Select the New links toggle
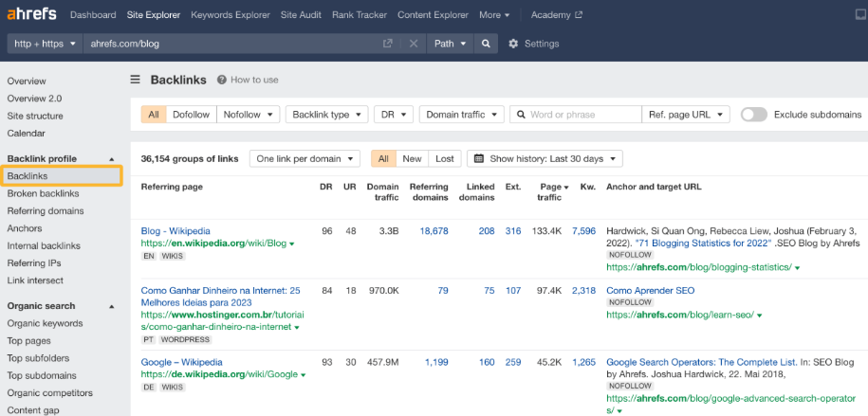 point(412,159)
